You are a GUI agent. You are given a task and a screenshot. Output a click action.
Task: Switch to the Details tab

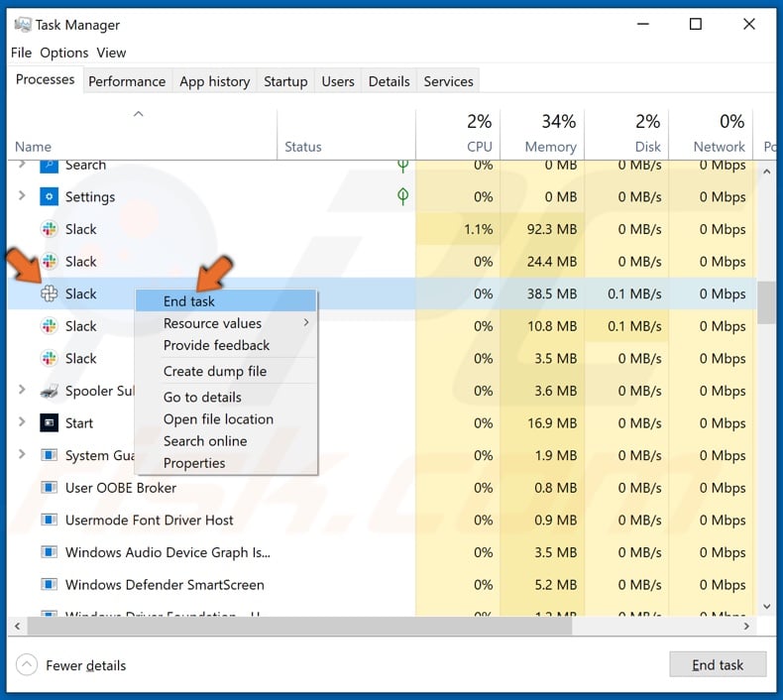coord(389,81)
